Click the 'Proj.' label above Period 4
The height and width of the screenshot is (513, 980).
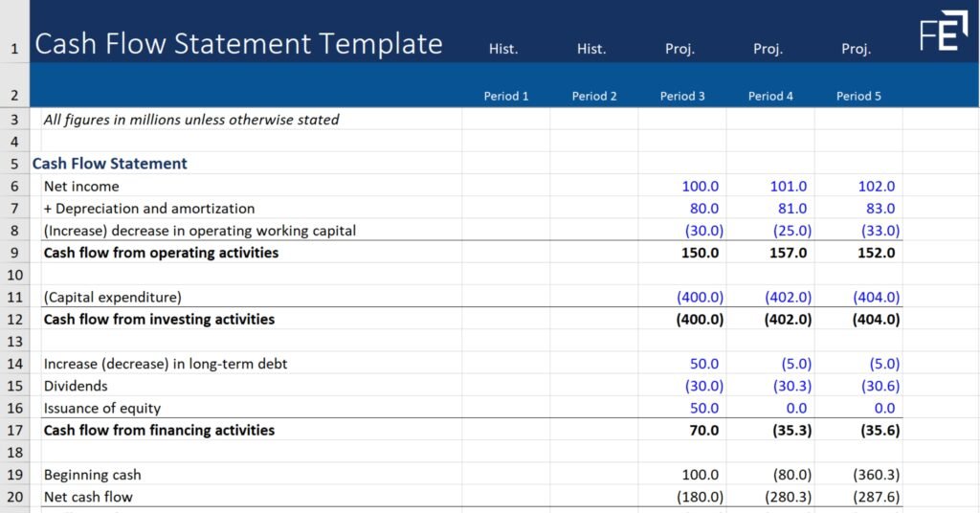point(768,49)
